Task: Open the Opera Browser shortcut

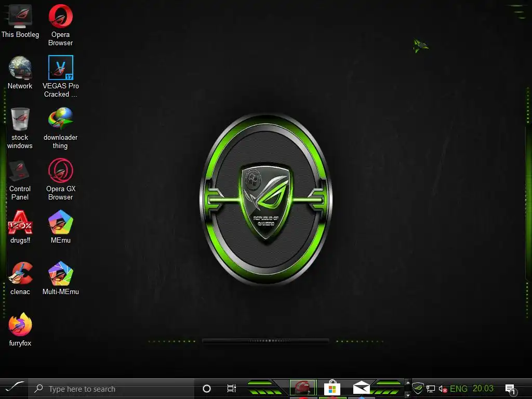Action: (x=60, y=25)
